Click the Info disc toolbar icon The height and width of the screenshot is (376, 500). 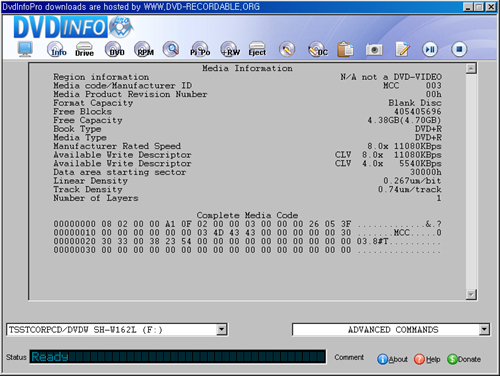(x=56, y=50)
